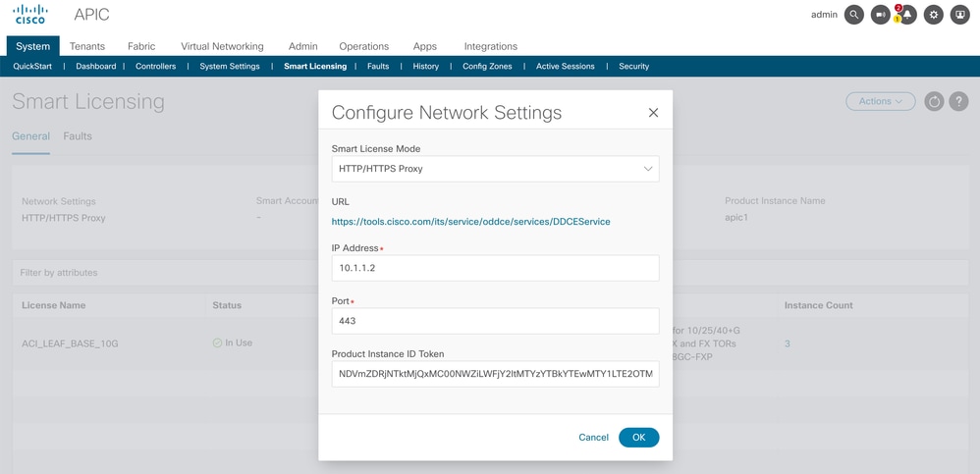Open the Controllers submenu

pyautogui.click(x=155, y=66)
